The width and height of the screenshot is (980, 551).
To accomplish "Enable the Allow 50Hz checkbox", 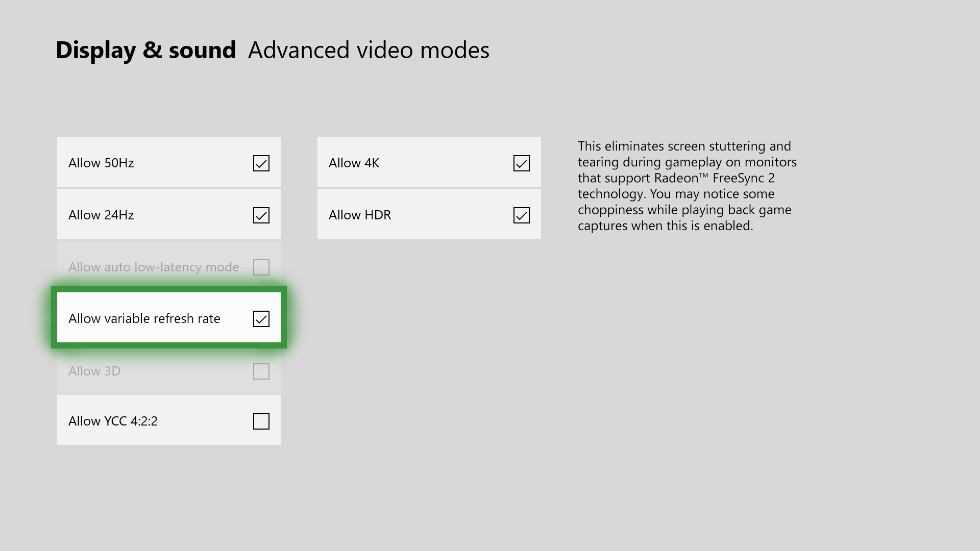I will pos(261,164).
